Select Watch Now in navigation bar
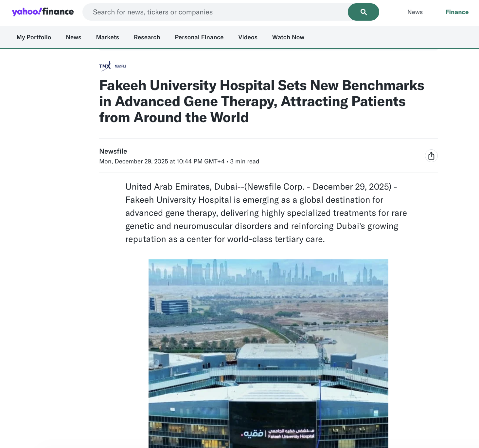Screen dimensions: 479x448 coord(288,37)
